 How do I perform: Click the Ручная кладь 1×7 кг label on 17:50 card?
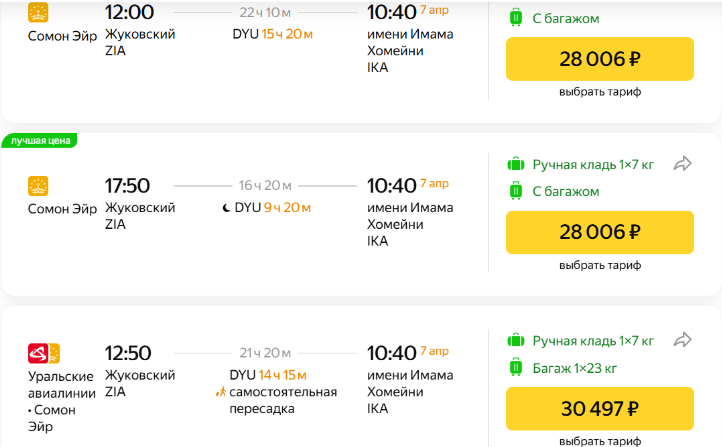[593, 164]
